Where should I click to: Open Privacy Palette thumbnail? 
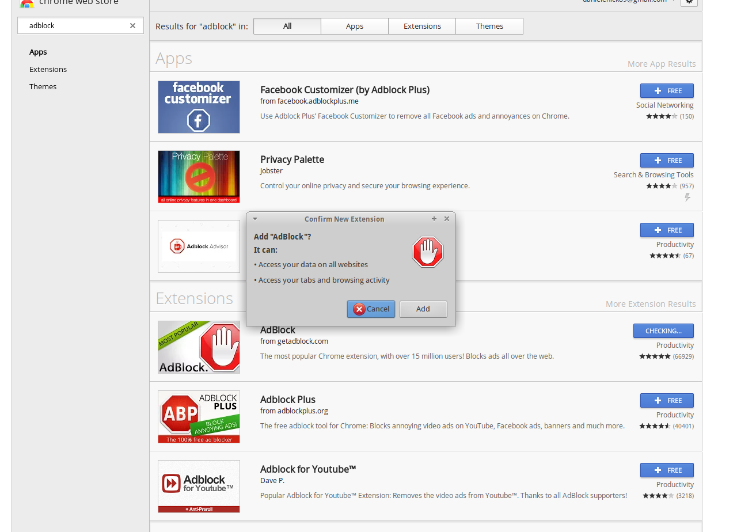[199, 177]
